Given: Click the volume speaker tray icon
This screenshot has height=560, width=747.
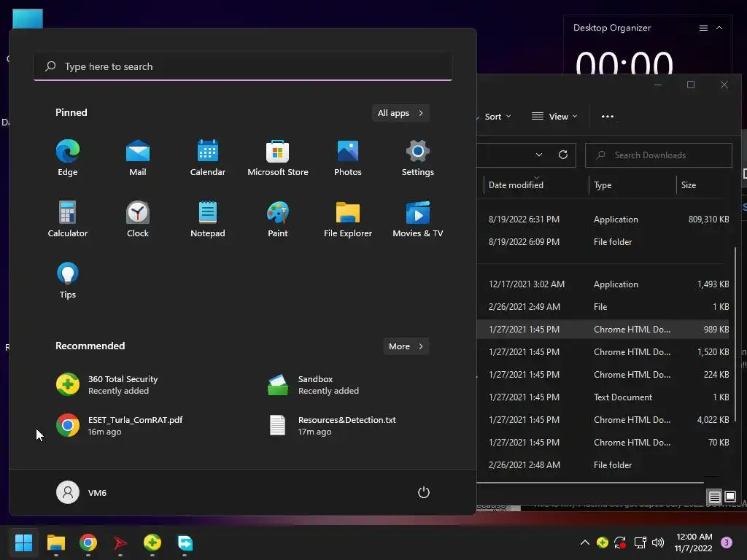Looking at the screenshot, I should (658, 542).
